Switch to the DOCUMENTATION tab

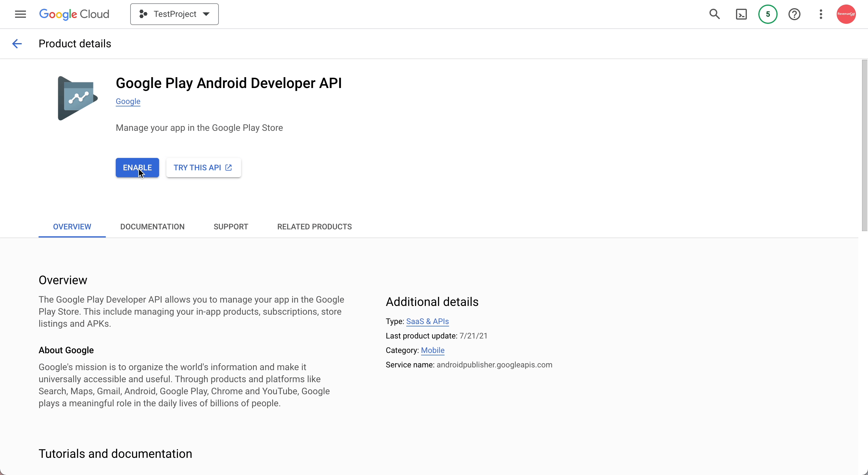[152, 227]
